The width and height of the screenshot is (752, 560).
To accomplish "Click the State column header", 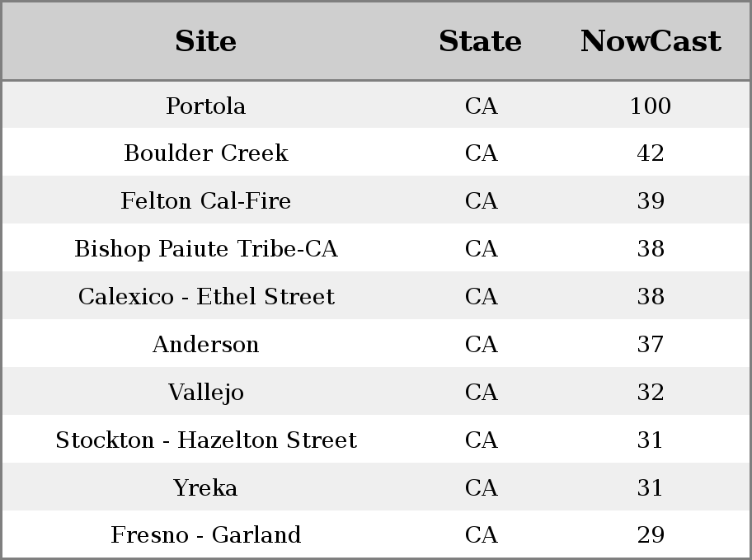I will pyautogui.click(x=480, y=41).
